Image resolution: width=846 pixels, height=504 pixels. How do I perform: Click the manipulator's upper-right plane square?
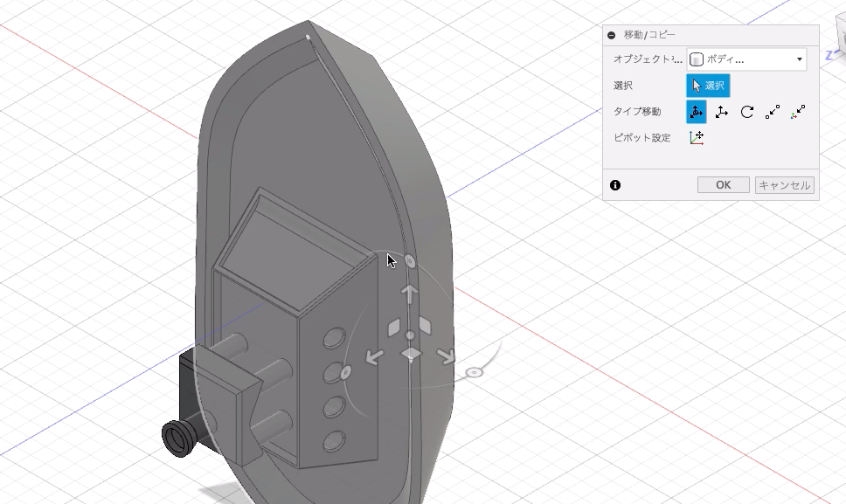pos(425,326)
